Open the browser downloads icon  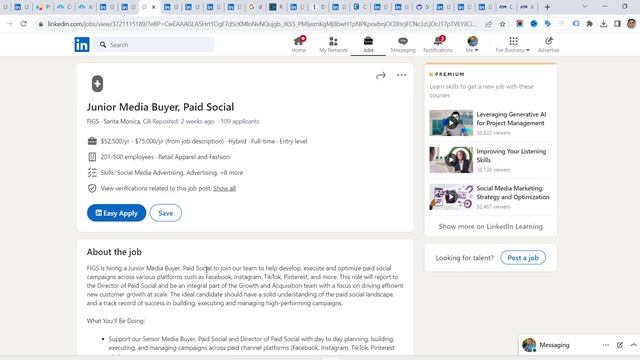[604, 24]
